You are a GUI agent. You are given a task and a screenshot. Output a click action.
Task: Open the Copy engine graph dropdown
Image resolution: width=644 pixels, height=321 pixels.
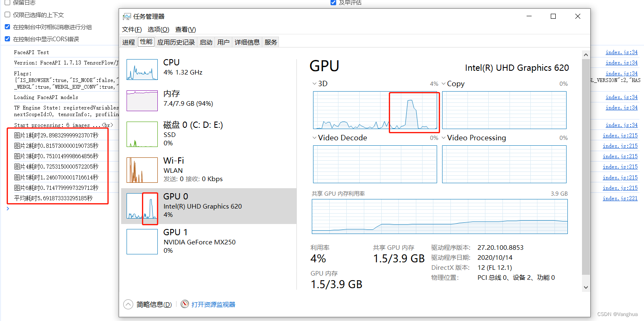[x=444, y=84]
